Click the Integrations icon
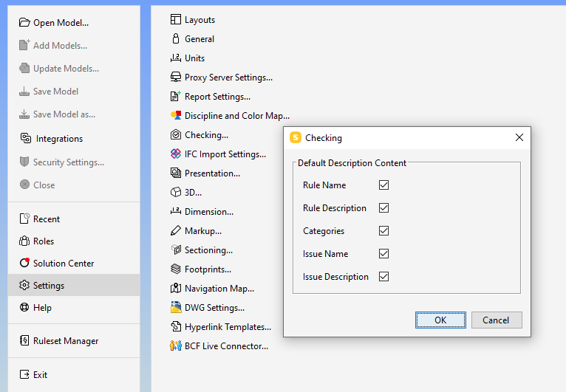The height and width of the screenshot is (392, 566). tap(26, 138)
